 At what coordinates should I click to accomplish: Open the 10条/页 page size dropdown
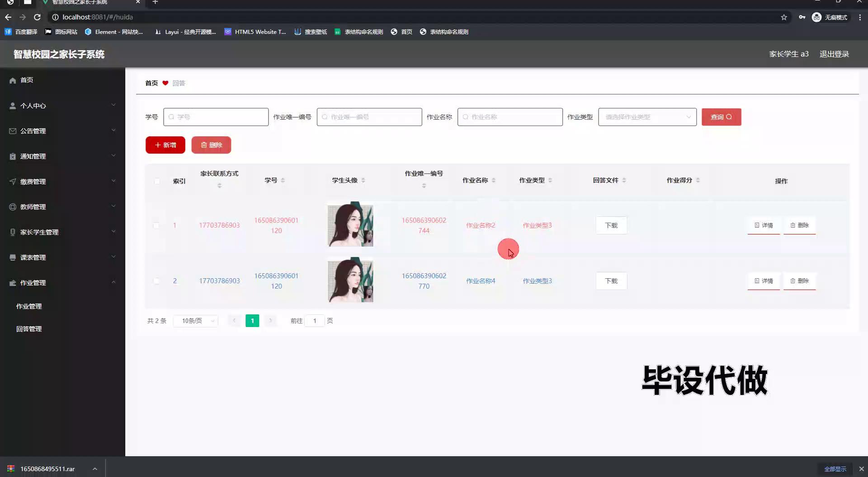pos(196,321)
